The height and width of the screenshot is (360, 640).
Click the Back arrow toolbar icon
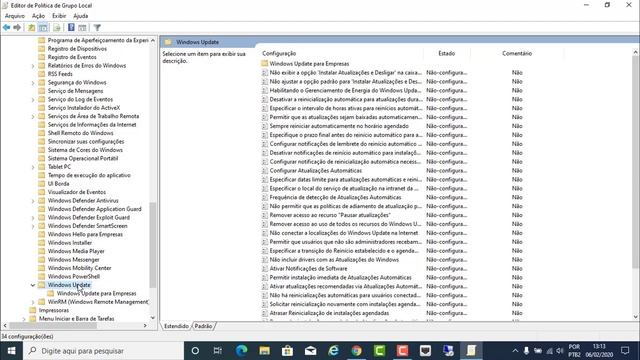(7, 27)
